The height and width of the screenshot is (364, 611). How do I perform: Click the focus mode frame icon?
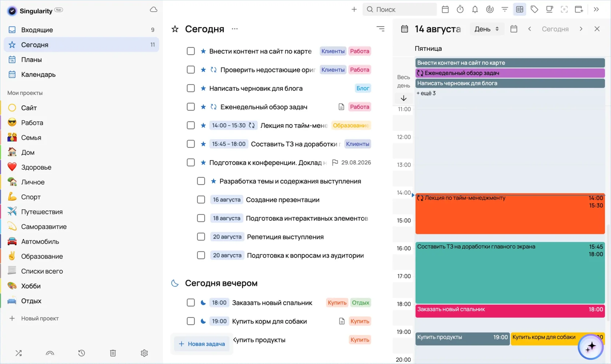pyautogui.click(x=564, y=9)
